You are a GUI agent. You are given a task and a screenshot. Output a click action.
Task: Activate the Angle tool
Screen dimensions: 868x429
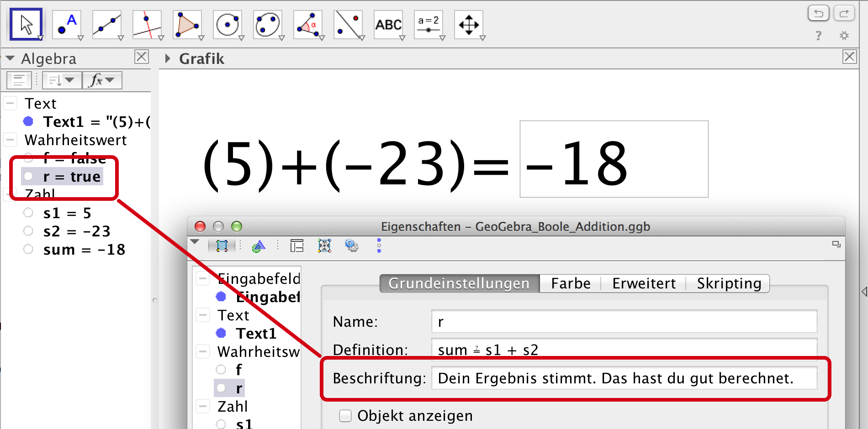point(308,25)
